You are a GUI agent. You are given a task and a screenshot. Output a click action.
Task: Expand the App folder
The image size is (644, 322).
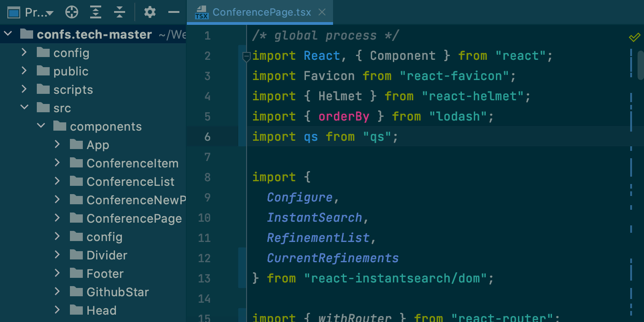(x=57, y=144)
